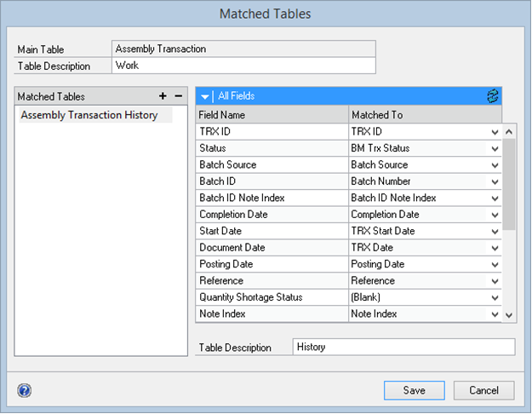Open (Blank) dropdown for Quantity Shortage Status

click(x=495, y=297)
